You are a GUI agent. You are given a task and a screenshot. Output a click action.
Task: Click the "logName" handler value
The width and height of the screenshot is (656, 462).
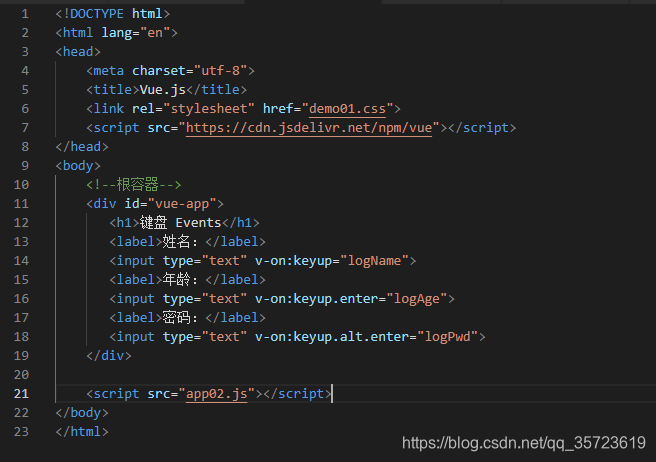pyautogui.click(x=374, y=261)
